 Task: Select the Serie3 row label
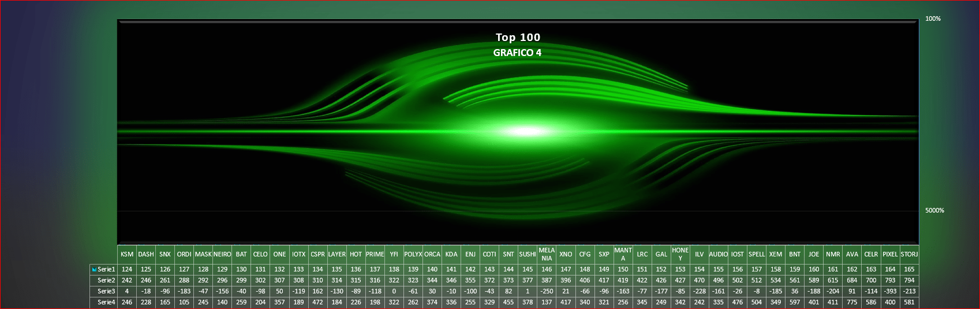coord(106,291)
